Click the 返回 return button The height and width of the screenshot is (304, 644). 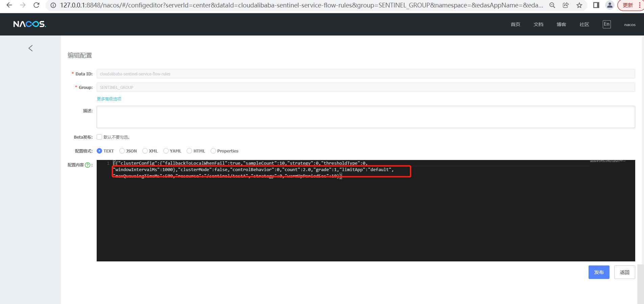pos(624,272)
